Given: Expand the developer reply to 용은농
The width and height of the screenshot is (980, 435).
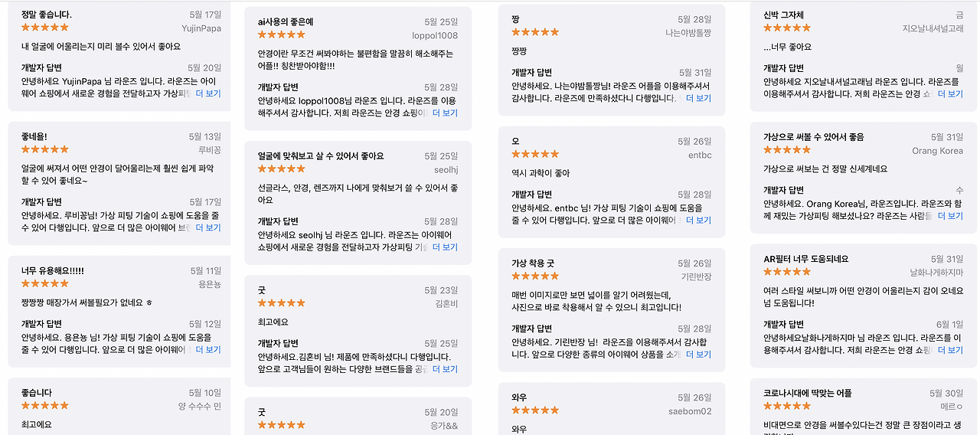Looking at the screenshot, I should tap(208, 349).
